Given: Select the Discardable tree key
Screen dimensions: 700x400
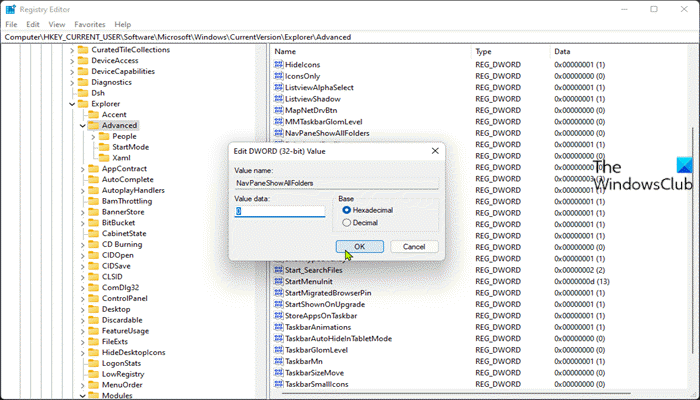Looking at the screenshot, I should tap(122, 320).
